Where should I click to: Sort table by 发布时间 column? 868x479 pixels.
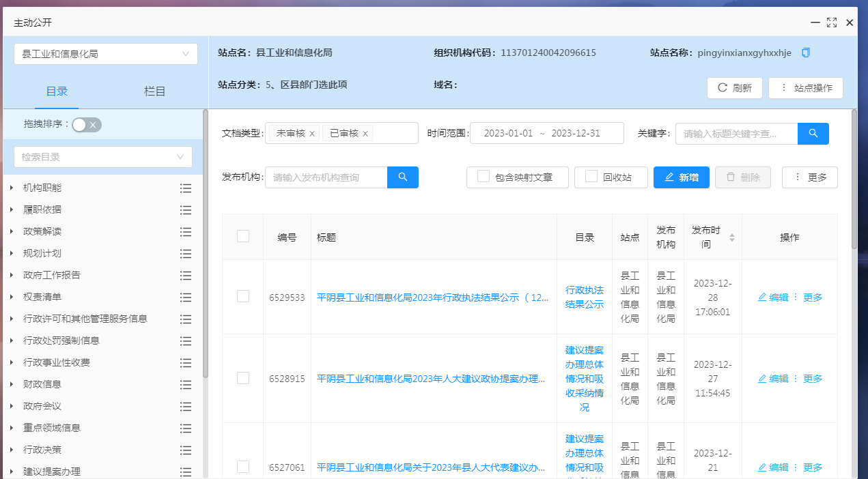coord(732,237)
